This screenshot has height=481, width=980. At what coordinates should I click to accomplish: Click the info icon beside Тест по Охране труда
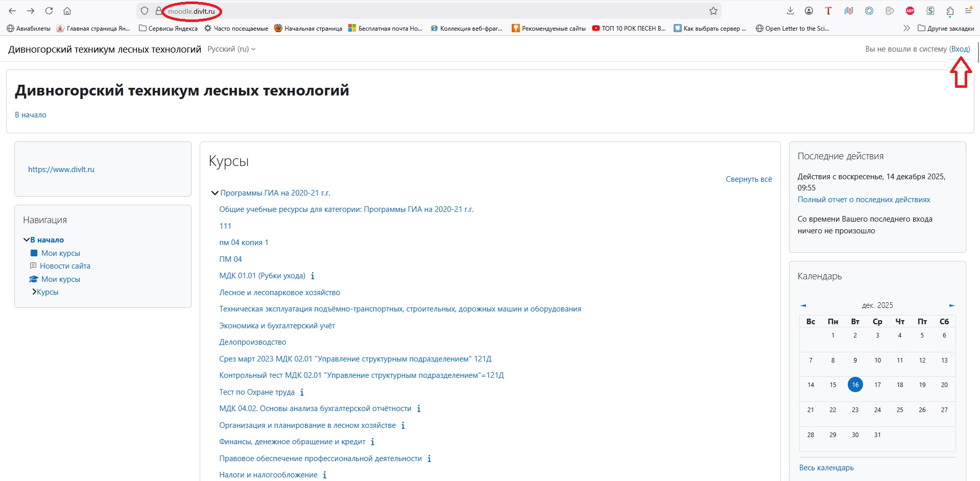click(x=302, y=392)
